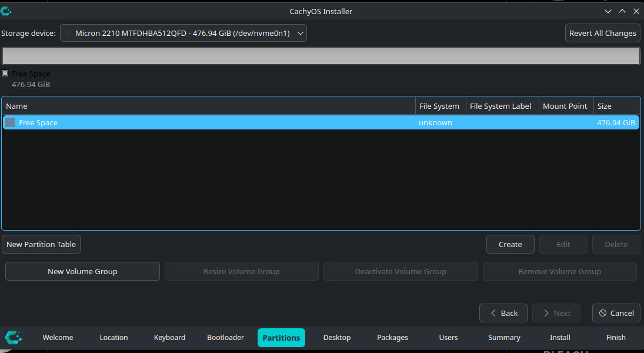Click the Free Space color square in table row
Screen dimensions: 644x353
(x=10, y=122)
